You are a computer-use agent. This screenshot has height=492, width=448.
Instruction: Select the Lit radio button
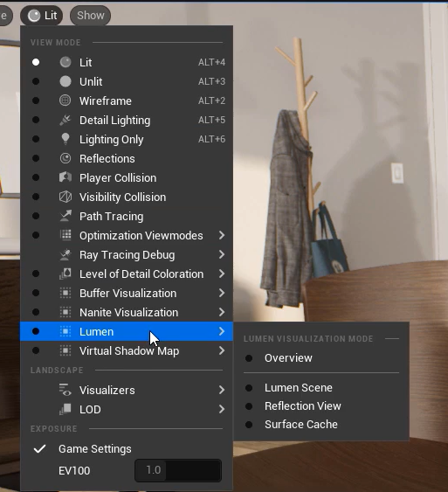pos(36,62)
